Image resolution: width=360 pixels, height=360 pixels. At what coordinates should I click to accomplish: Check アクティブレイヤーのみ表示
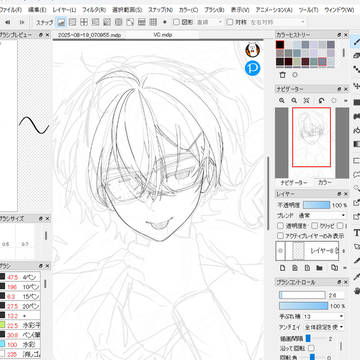[281, 236]
